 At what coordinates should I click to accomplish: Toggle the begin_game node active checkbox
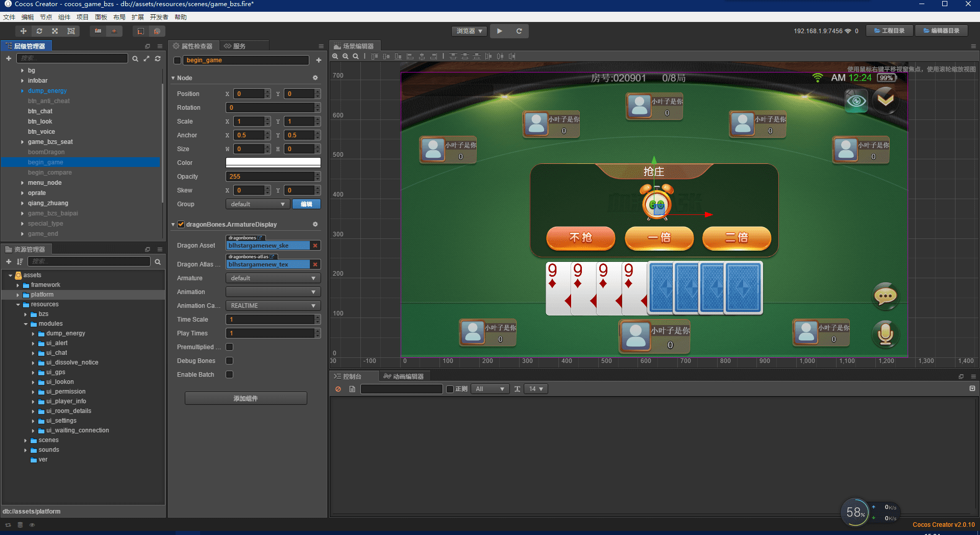click(178, 60)
